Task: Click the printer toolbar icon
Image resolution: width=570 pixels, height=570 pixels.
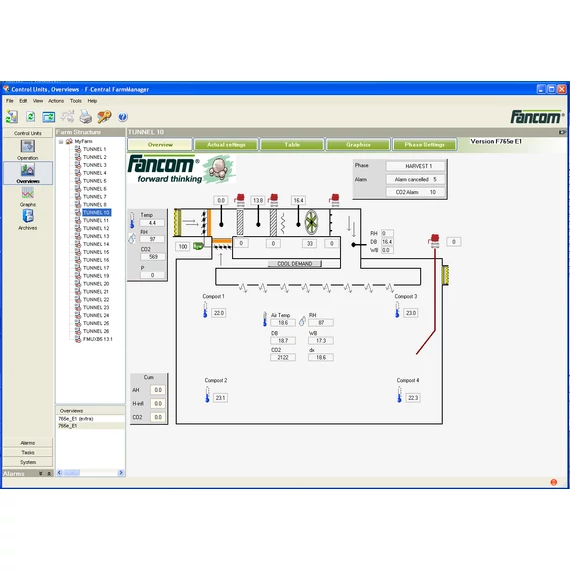Action: 86,117
